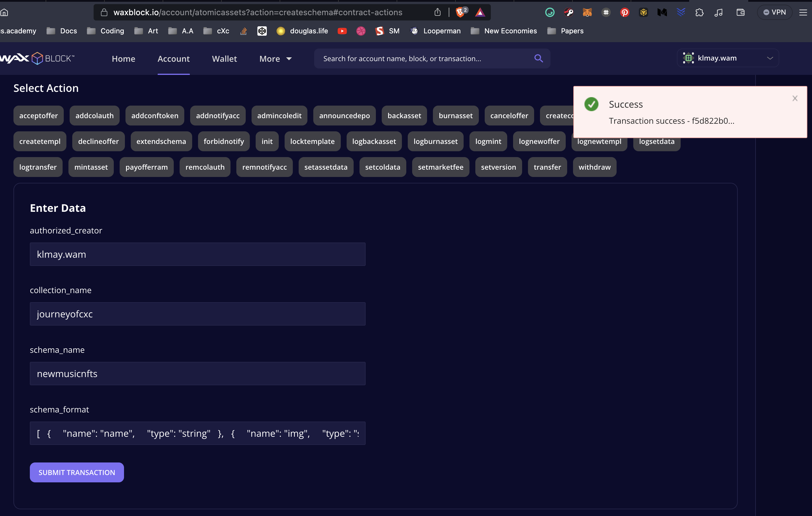Dismiss the Success notification
812x516 pixels.
pos(795,98)
